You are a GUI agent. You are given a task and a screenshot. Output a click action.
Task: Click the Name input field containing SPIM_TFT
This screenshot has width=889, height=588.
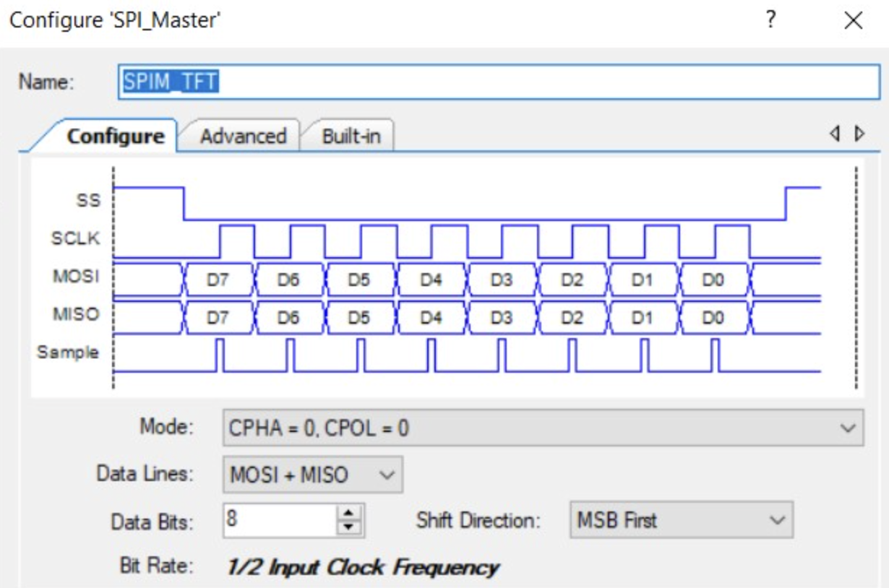pyautogui.click(x=499, y=82)
